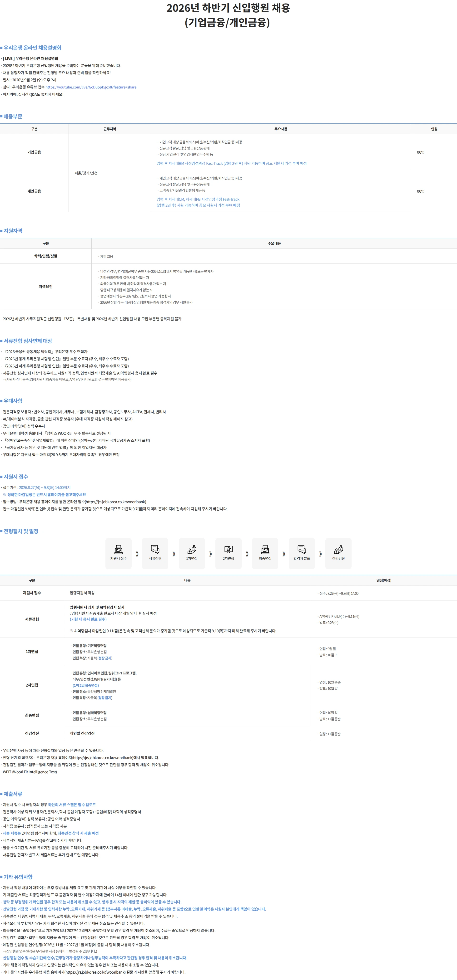Click the 서류전형 심사면제 대상 heading
The height and width of the screenshot is (980, 457).
[28, 341]
